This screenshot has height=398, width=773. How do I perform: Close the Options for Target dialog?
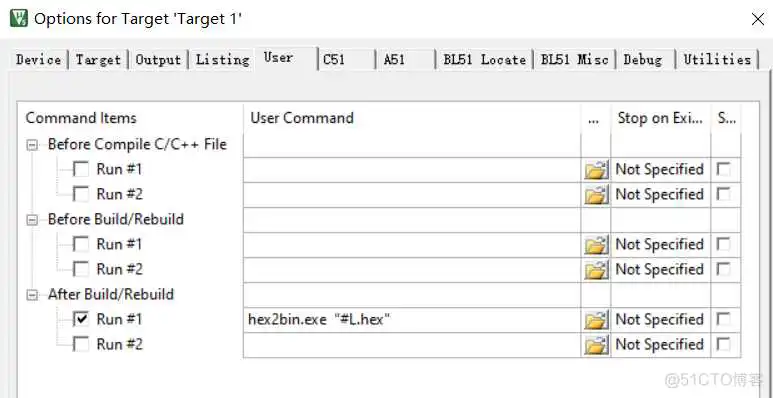click(757, 19)
